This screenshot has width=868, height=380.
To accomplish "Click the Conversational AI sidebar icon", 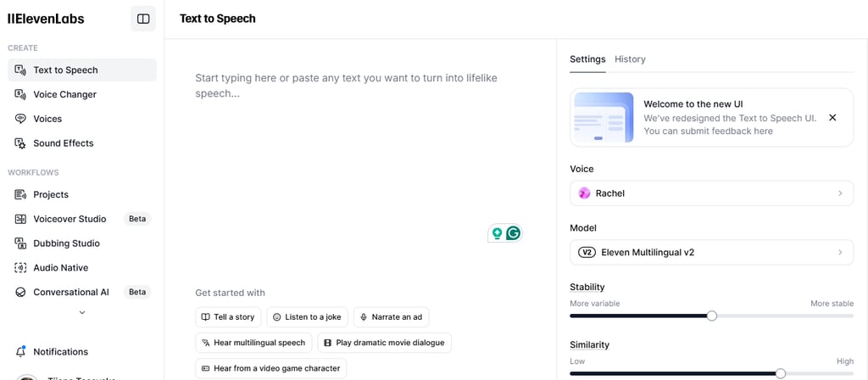I will 20,292.
